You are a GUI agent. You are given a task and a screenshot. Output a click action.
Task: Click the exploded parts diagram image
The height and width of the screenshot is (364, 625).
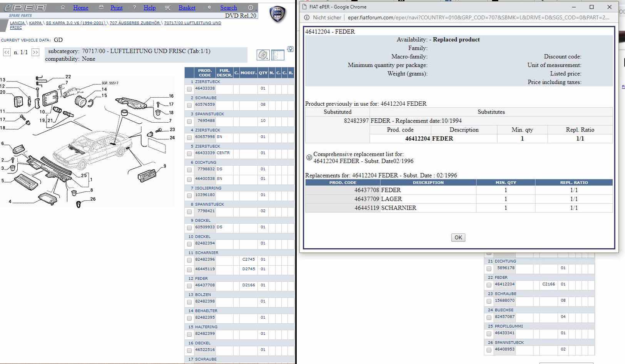click(88, 141)
